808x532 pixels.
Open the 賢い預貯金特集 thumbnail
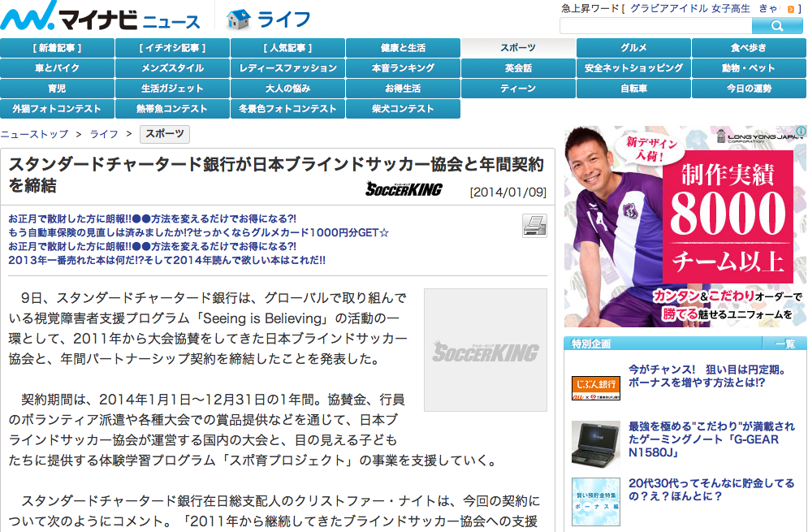click(x=596, y=502)
